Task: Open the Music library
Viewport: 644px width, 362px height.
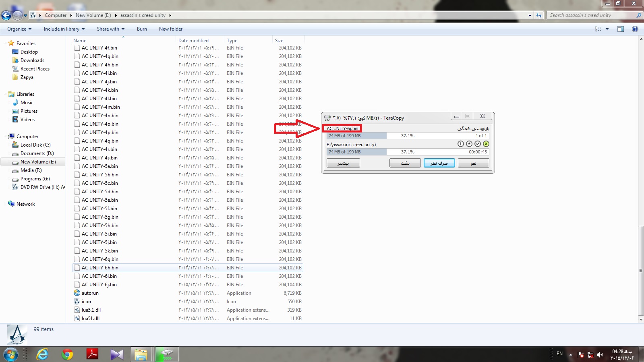Action: pyautogui.click(x=27, y=103)
